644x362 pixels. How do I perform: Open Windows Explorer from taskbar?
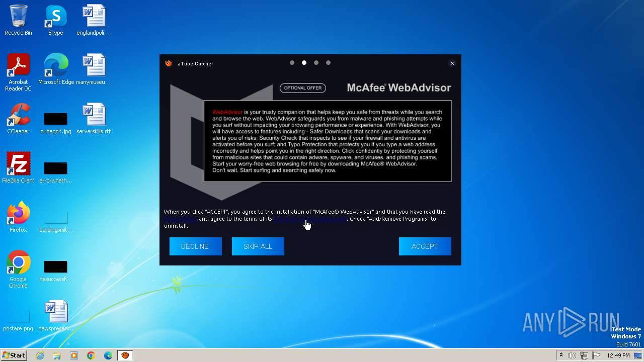click(x=57, y=355)
